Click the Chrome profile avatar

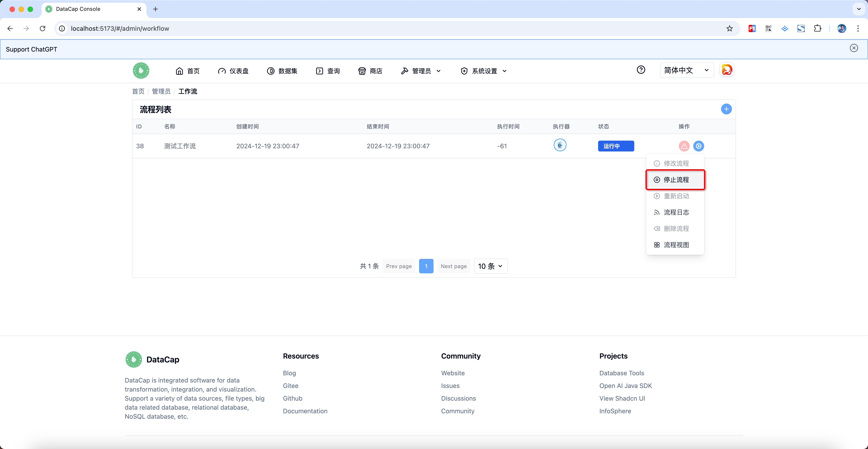[841, 29]
